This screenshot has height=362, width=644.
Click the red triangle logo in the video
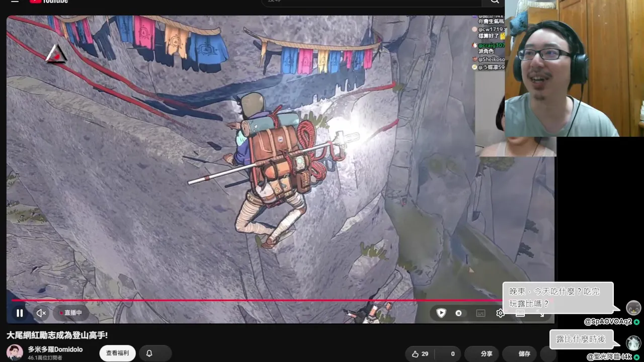[x=56, y=54]
